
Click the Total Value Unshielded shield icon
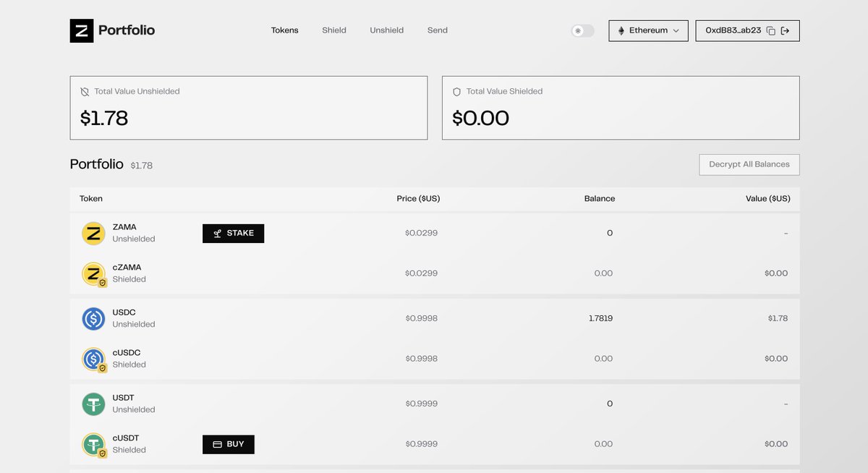[85, 92]
